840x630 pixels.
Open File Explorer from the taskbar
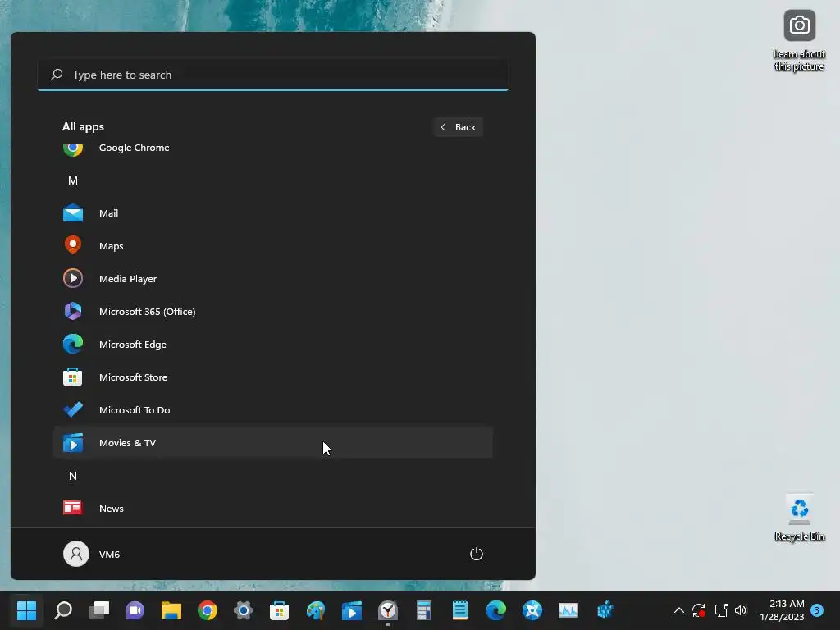[171, 610]
